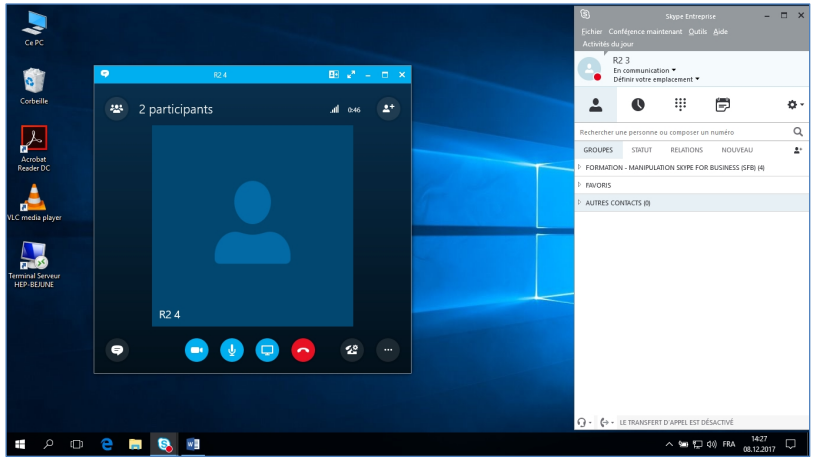Viewport: 815px width, 463px height.
Task: Click the network tray icon
Action: click(x=698, y=444)
